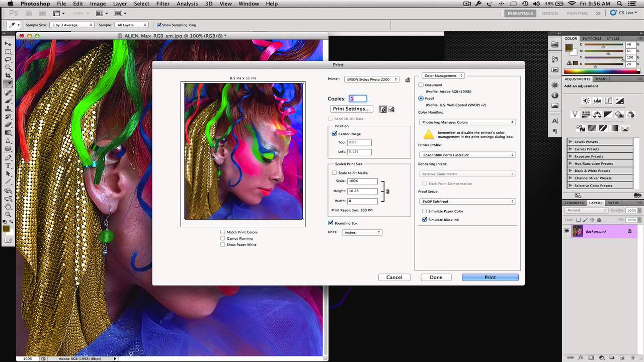644x362 pixels.
Task: Select the Brush tool
Action: point(8,100)
